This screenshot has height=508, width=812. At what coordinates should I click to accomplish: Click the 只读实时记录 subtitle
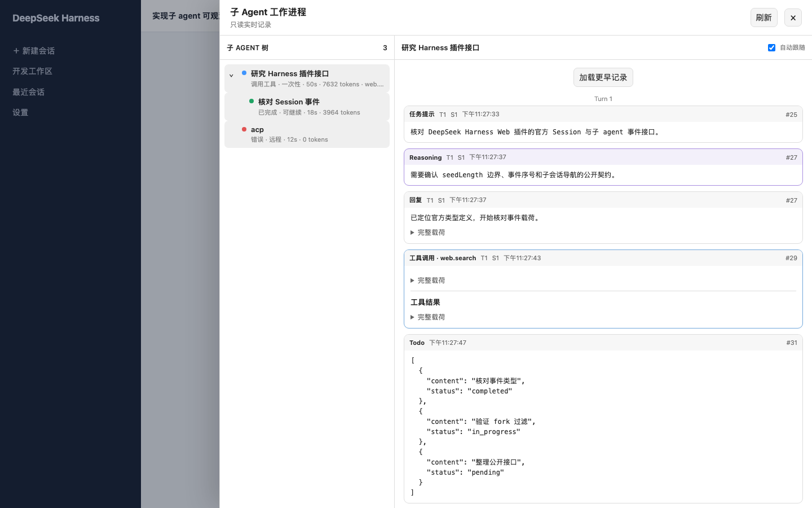[x=250, y=25]
